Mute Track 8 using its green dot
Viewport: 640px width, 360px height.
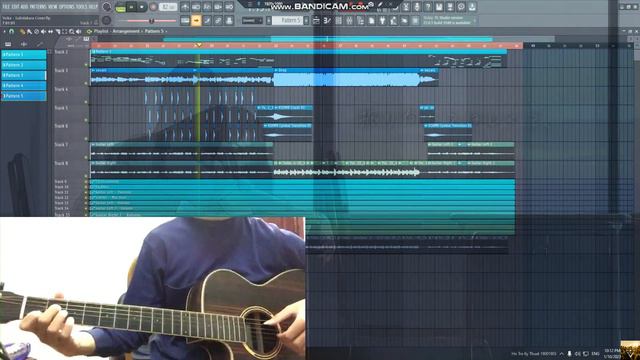coord(86,176)
